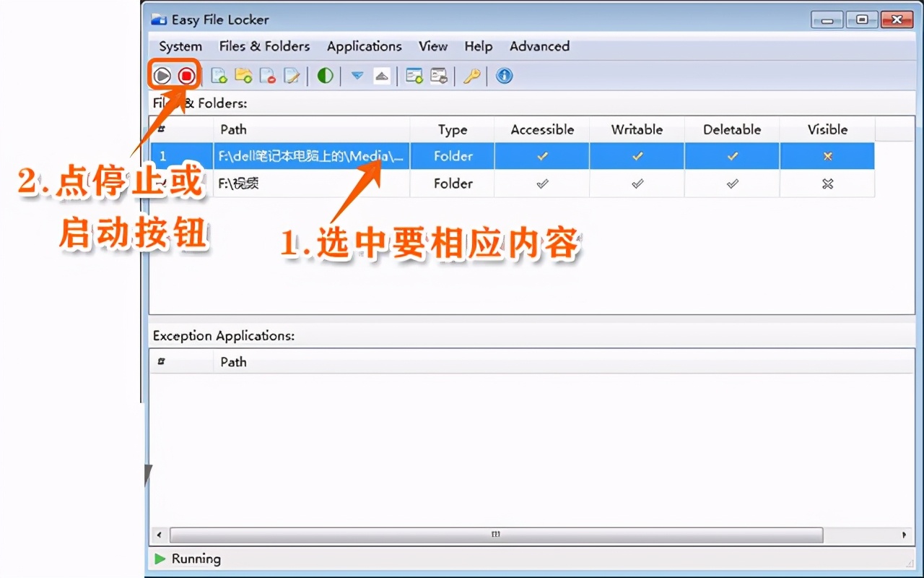This screenshot has height=578, width=924.
Task: Click the Set Password key icon
Action: click(471, 75)
